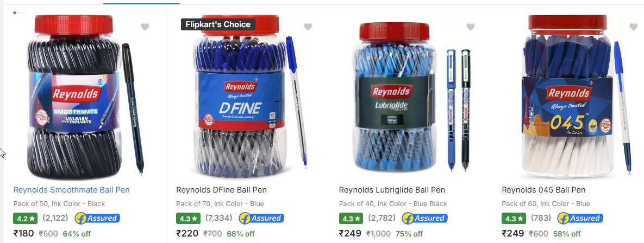Click the ₹220 price of DFine pen
The width and height of the screenshot is (644, 243).
point(187,234)
